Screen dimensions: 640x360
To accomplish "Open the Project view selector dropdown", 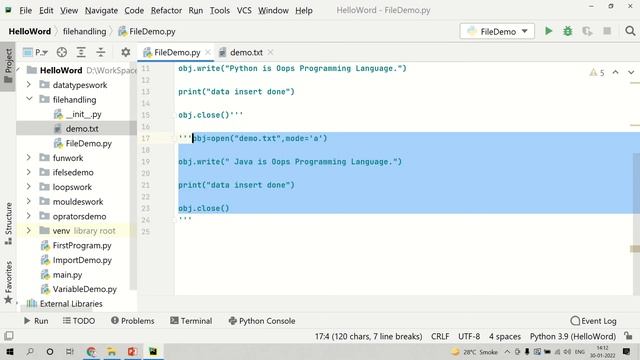I will 36,52.
